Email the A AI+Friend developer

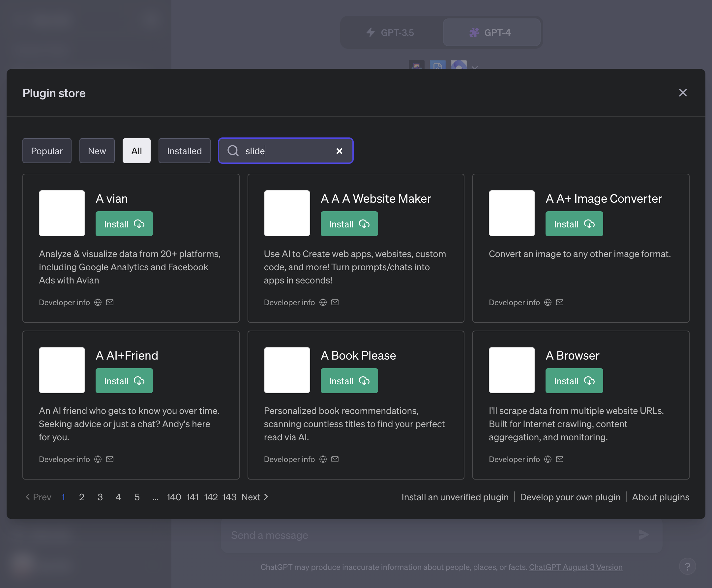coord(110,459)
